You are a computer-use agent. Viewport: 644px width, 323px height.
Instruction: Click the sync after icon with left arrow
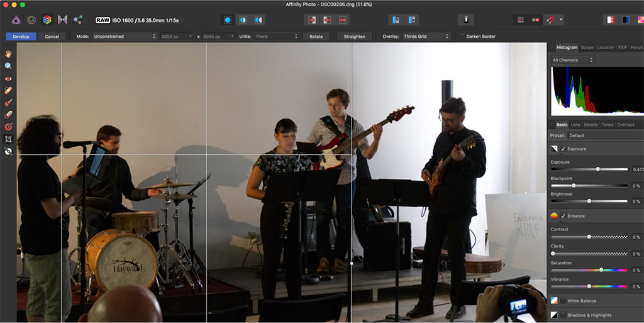click(327, 20)
